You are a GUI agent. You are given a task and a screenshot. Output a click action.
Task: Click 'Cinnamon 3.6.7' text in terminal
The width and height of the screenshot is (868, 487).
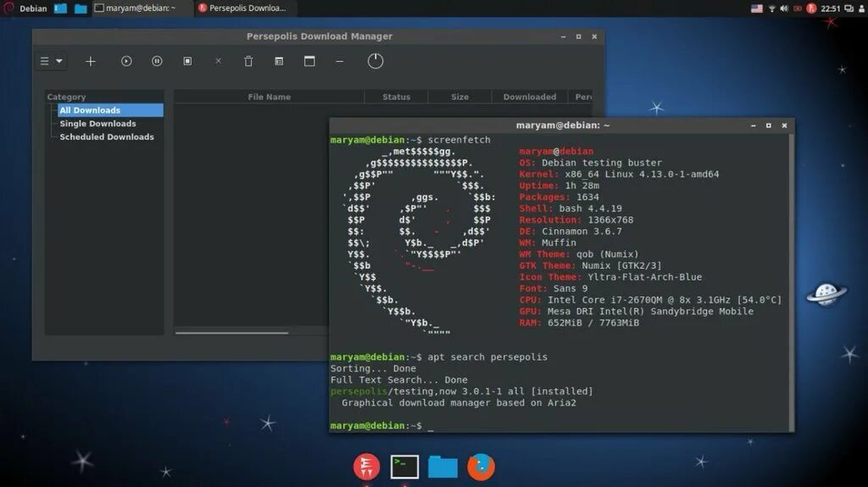pyautogui.click(x=581, y=232)
